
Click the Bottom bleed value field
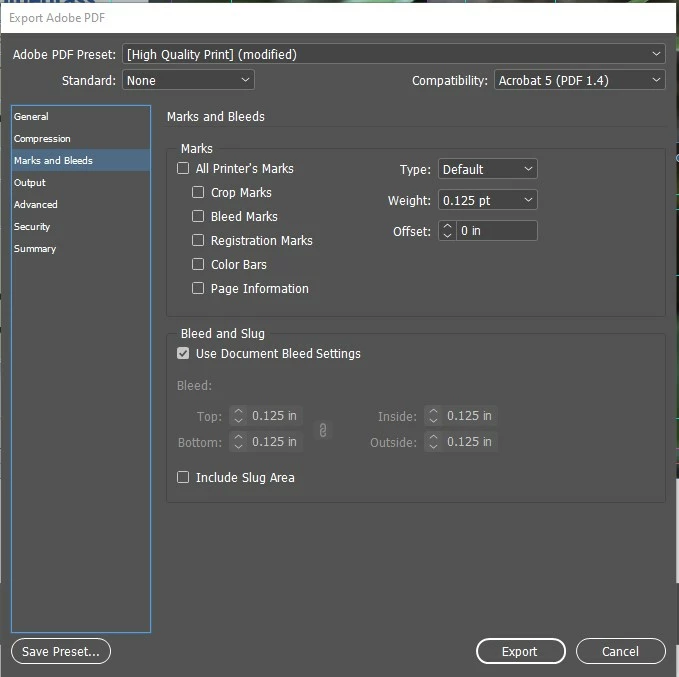click(275, 441)
